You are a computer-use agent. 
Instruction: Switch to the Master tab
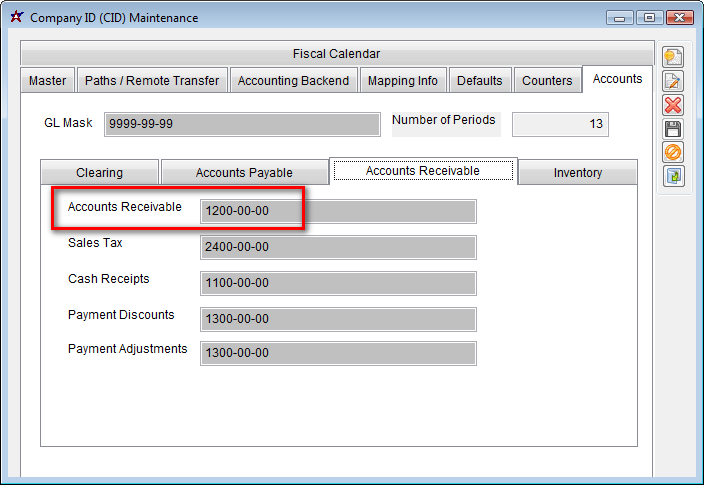pos(48,81)
